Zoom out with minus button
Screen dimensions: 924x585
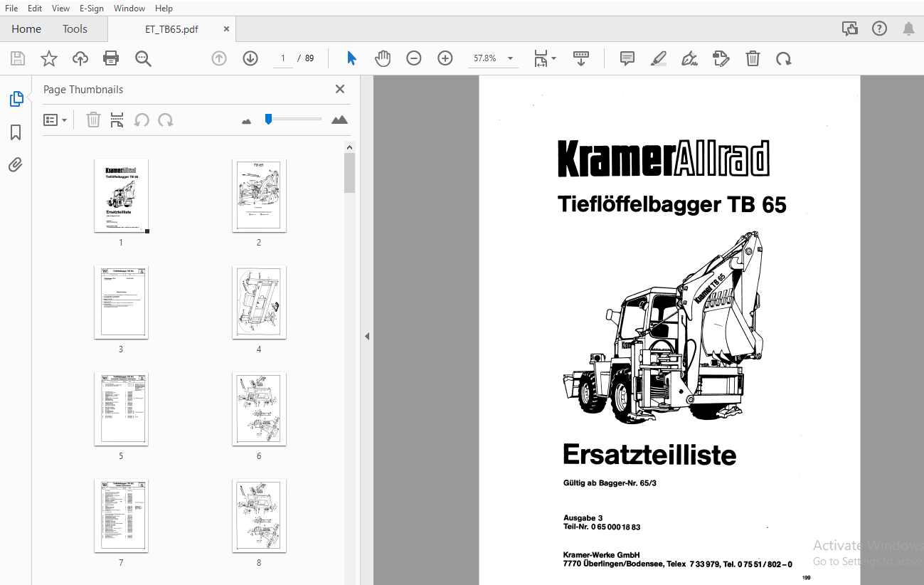coord(414,58)
